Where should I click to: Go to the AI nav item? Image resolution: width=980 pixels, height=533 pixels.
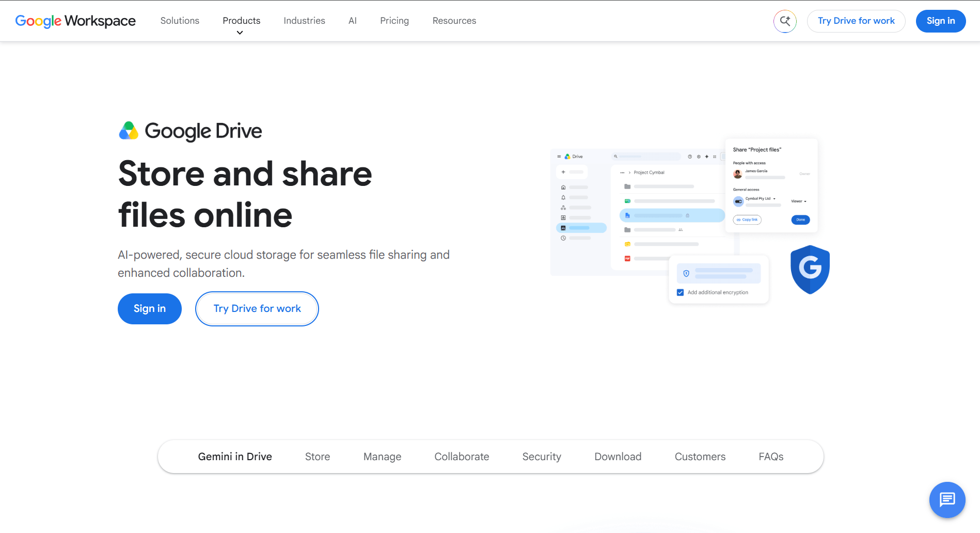pos(353,21)
